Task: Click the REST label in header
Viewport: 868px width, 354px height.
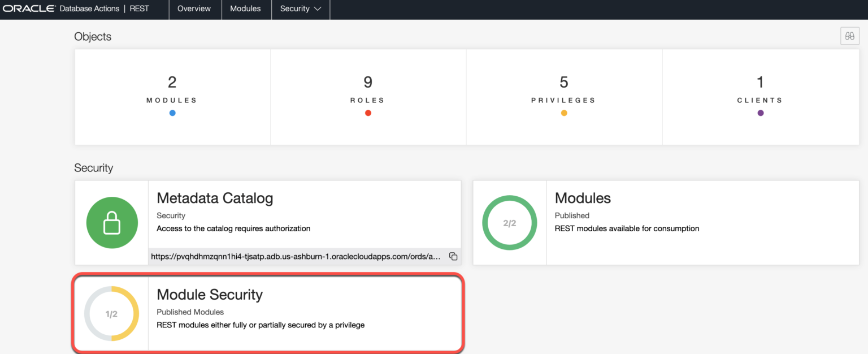Action: [139, 8]
